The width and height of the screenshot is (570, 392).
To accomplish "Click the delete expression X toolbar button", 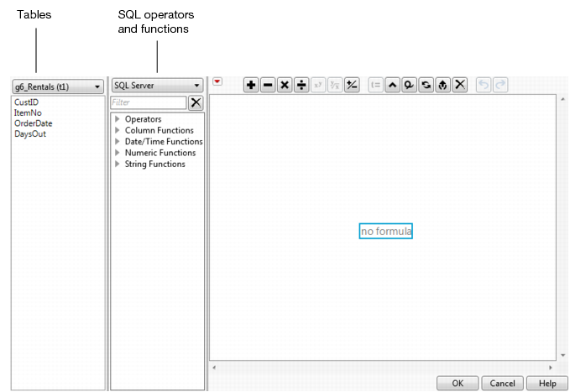I will click(x=460, y=85).
